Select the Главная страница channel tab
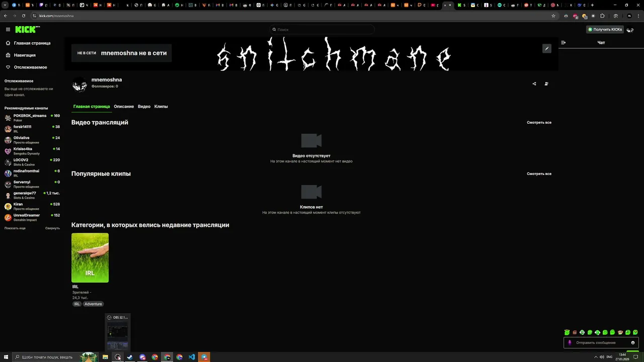The height and width of the screenshot is (362, 644). [92, 107]
